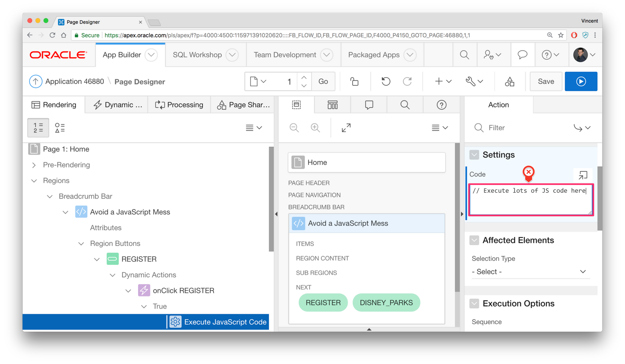The height and width of the screenshot is (364, 625).
Task: Open the Selection Type dropdown
Action: 530,272
